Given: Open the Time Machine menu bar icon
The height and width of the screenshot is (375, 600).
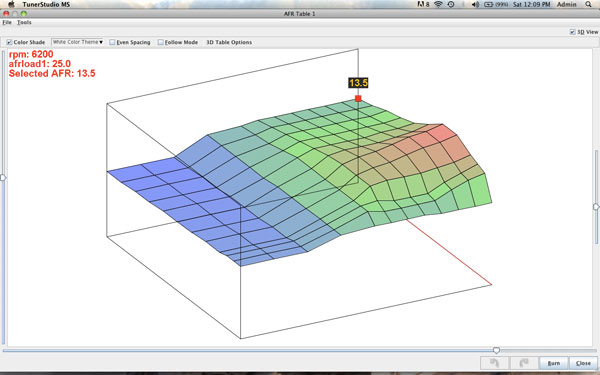Looking at the screenshot, I should coord(451,4).
